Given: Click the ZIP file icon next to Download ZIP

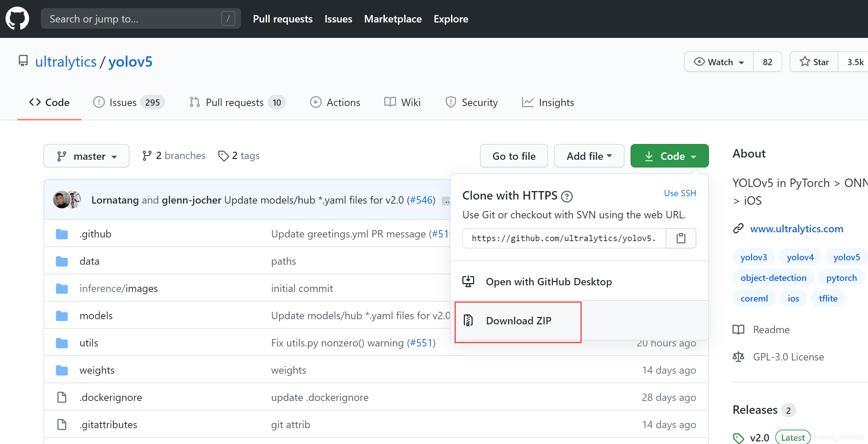Looking at the screenshot, I should 468,321.
